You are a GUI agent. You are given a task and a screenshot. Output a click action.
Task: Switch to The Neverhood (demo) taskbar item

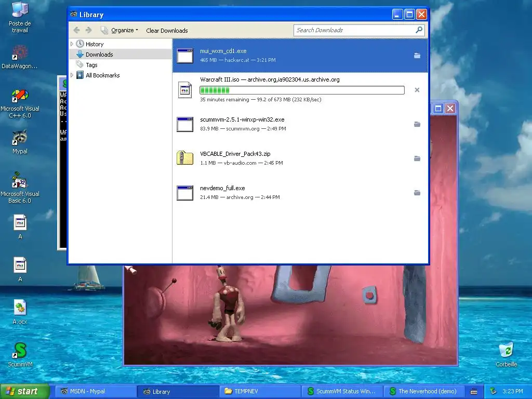424,391
